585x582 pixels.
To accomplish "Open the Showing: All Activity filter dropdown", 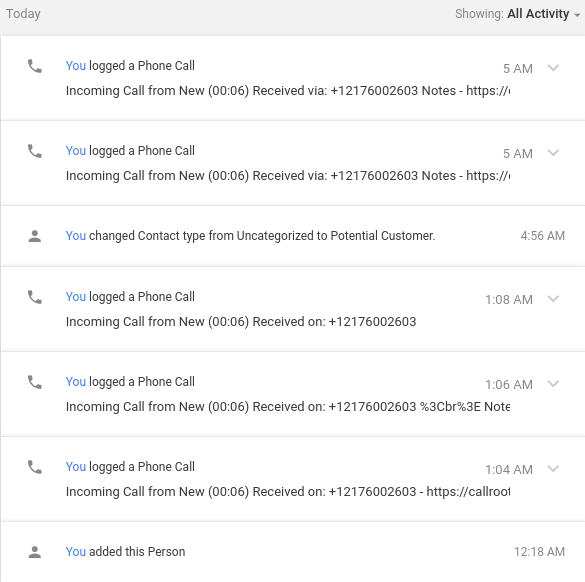I will click(x=517, y=14).
